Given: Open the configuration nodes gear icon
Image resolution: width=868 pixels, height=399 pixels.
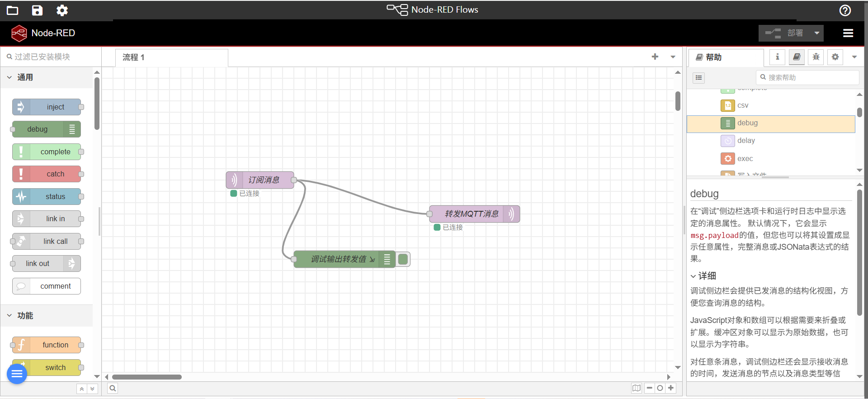Looking at the screenshot, I should [x=835, y=57].
